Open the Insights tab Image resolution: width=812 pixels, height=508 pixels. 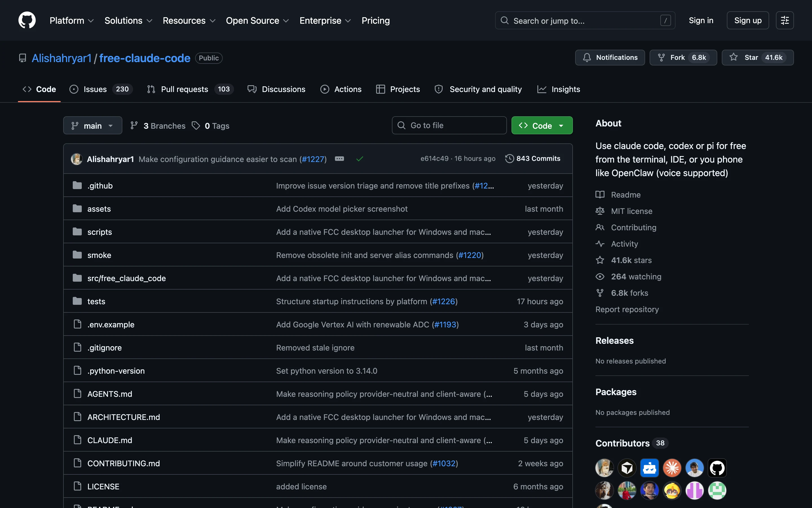pyautogui.click(x=559, y=89)
